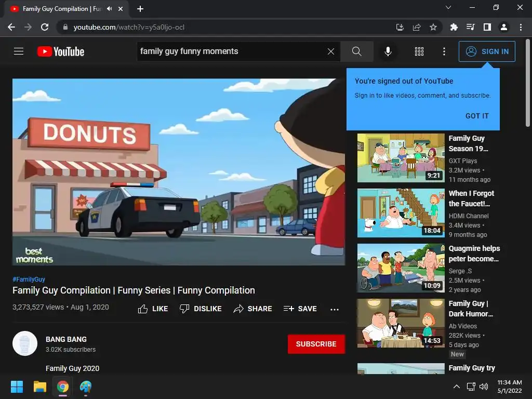The height and width of the screenshot is (399, 532).
Task: Open the volume speaker icon in system tray
Action: tap(484, 387)
